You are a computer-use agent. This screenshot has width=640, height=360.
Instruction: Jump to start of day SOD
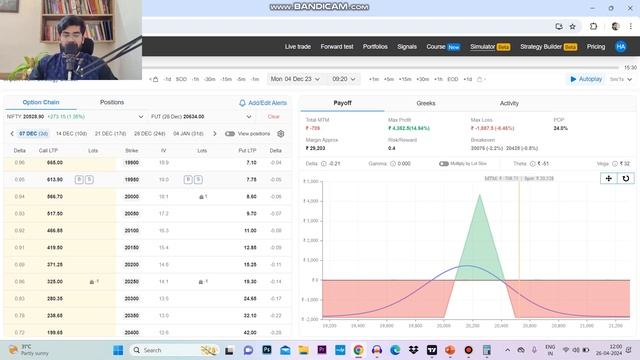click(181, 79)
